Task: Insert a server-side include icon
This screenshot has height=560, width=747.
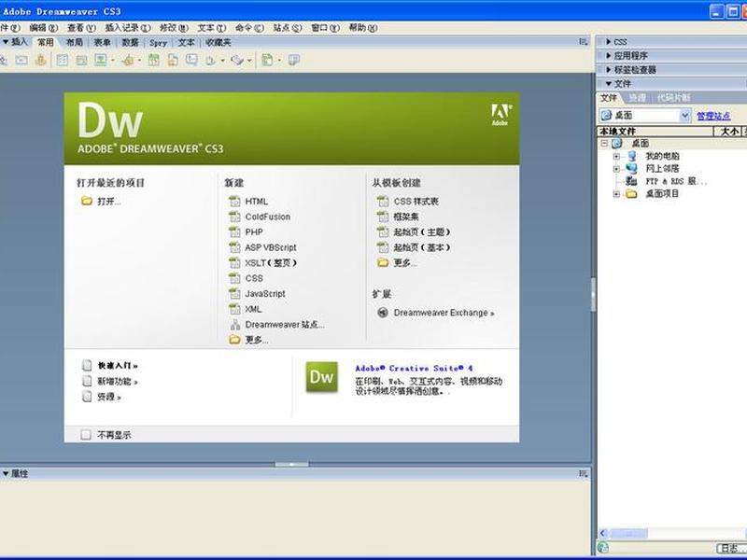Action: (x=173, y=60)
